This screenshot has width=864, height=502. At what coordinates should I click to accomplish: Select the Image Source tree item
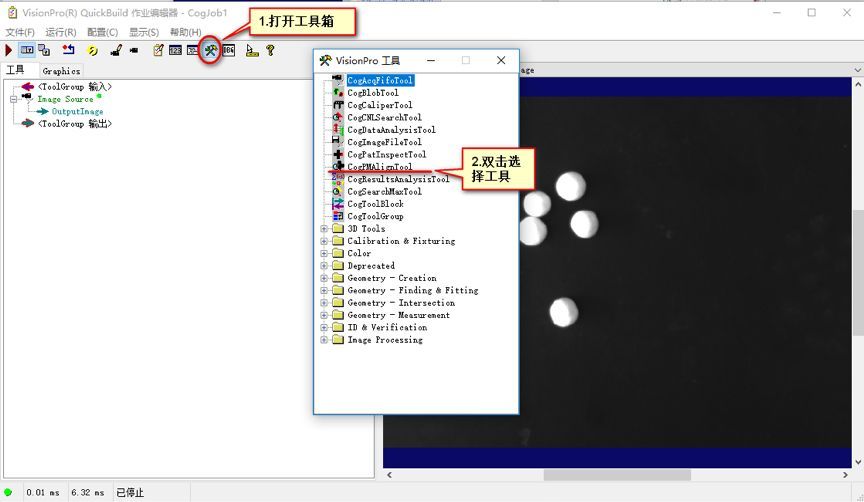pos(65,99)
